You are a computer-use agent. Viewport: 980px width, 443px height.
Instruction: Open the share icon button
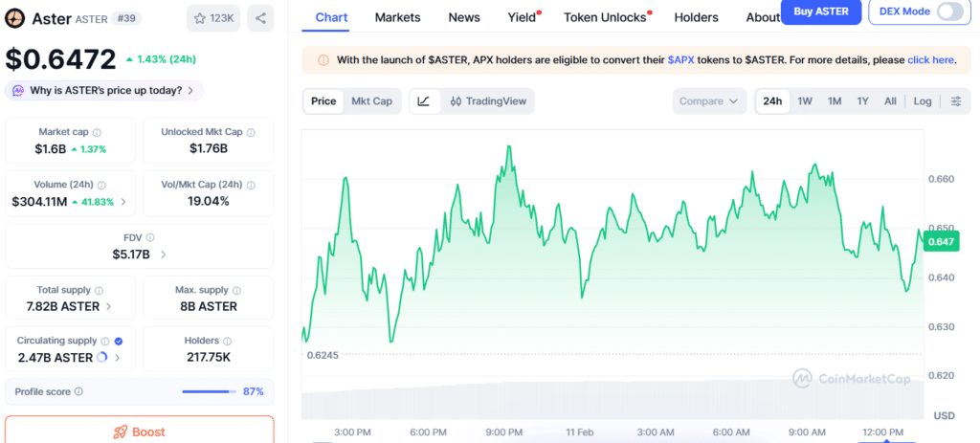[x=260, y=19]
